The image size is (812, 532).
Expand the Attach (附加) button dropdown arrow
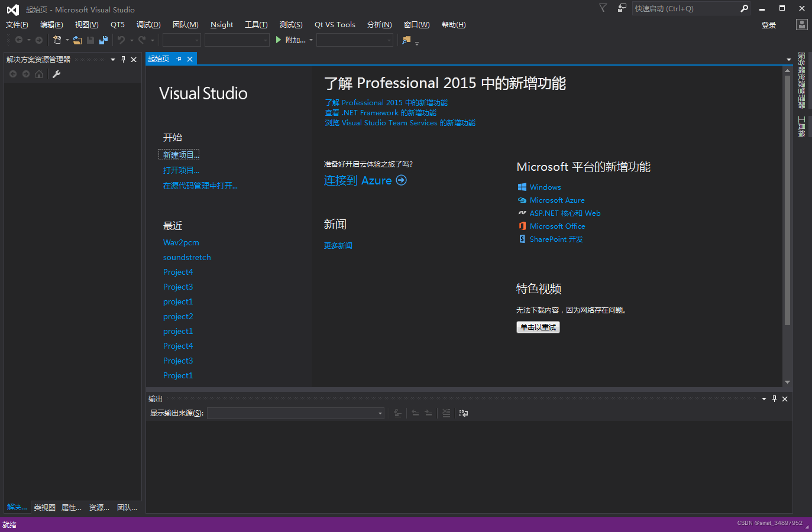[x=311, y=40]
